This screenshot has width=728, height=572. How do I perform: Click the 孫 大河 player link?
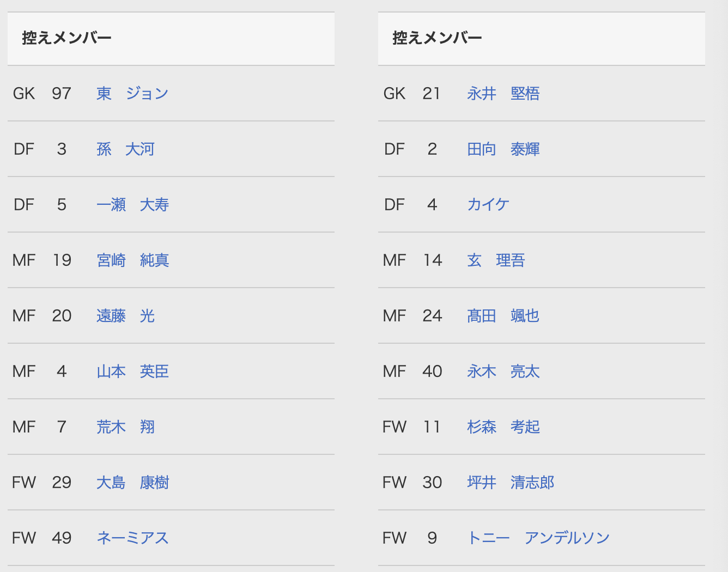[x=125, y=149]
